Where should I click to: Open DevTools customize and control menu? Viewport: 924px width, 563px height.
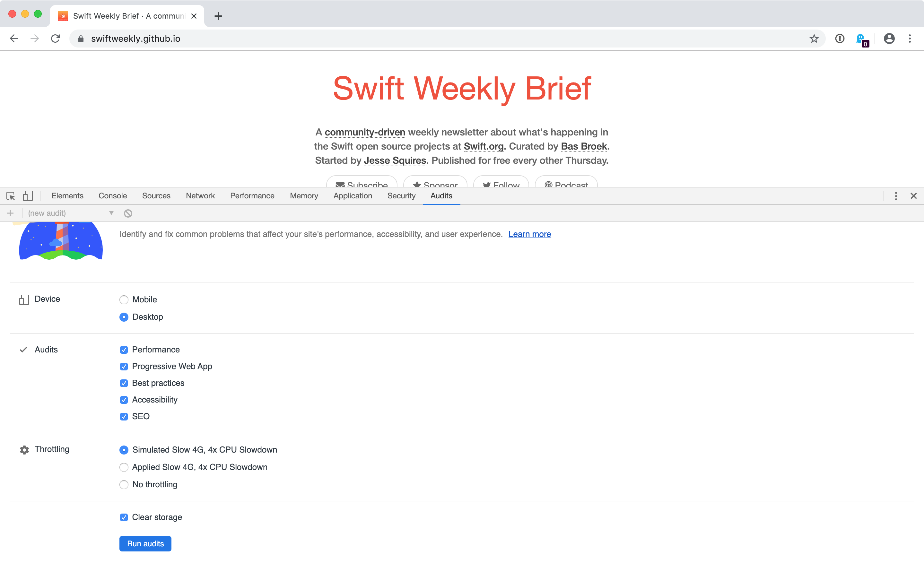coord(896,196)
